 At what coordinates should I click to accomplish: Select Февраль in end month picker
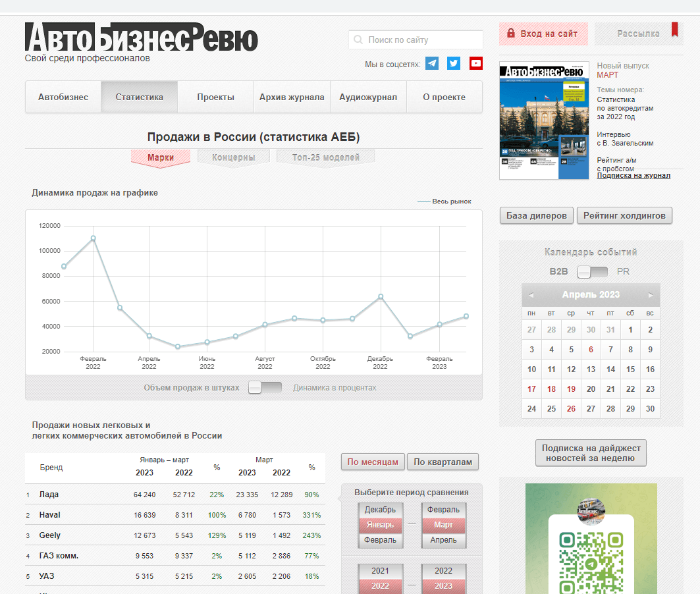click(x=443, y=510)
